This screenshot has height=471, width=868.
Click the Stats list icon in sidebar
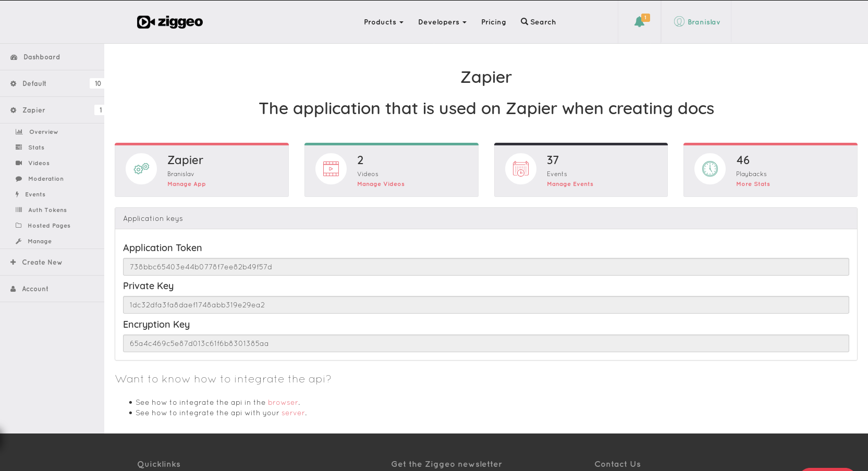19,147
